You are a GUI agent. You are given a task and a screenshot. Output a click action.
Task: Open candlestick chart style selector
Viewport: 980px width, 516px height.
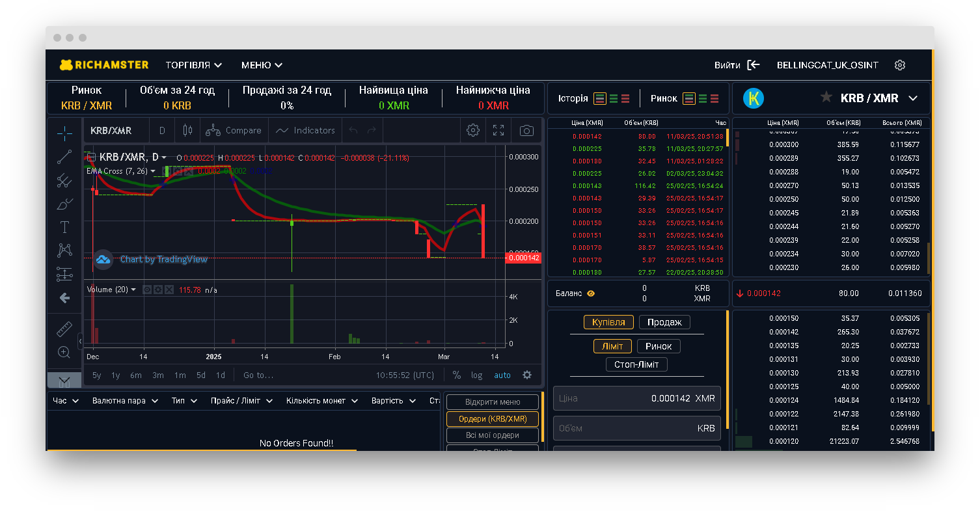coord(187,130)
